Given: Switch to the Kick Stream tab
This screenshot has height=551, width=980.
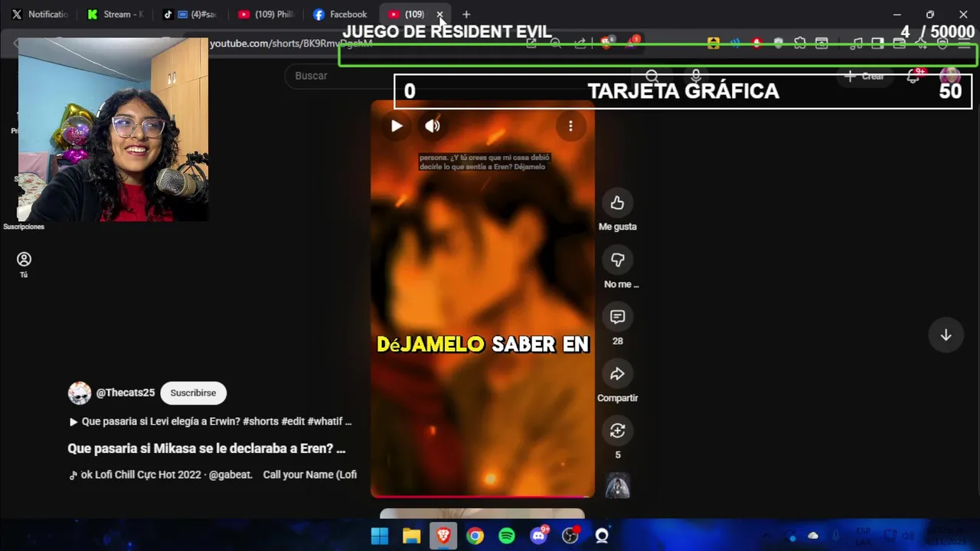Looking at the screenshot, I should click(116, 14).
